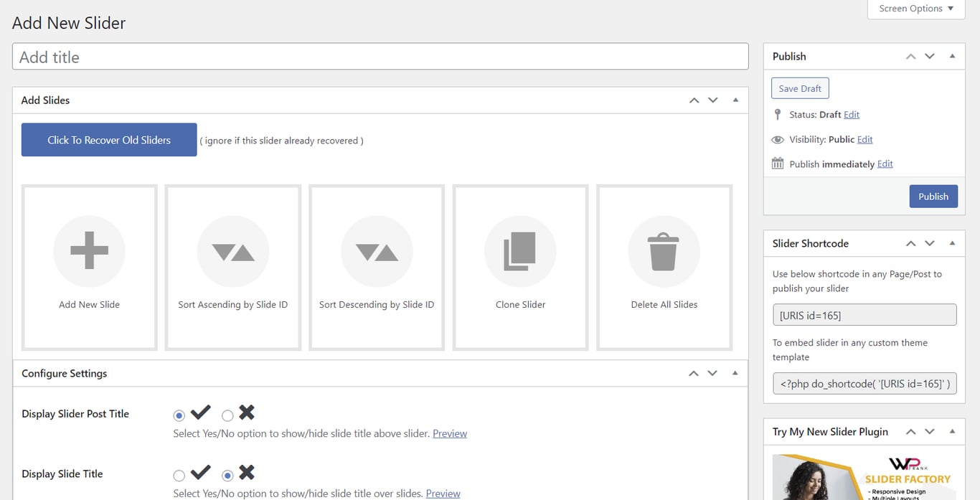This screenshot has width=980, height=500.
Task: Click the Visibility eye icon in Publish panel
Action: 778,139
